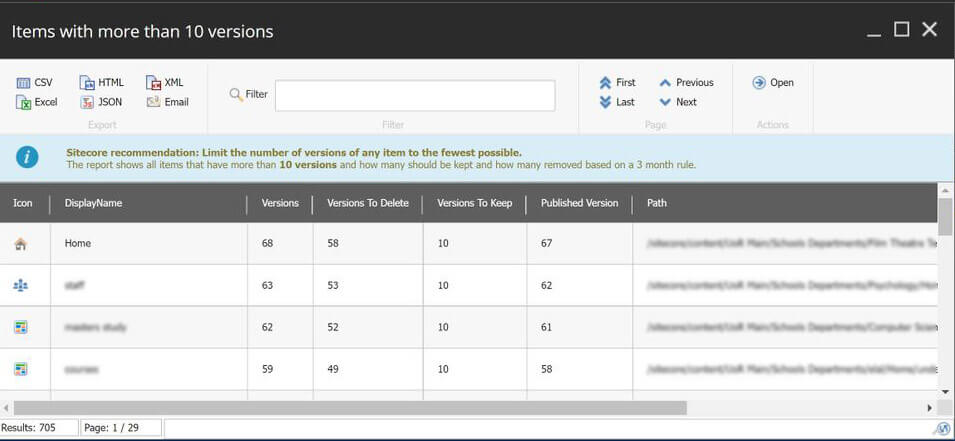Image resolution: width=955 pixels, height=441 pixels.
Task: Go to the Next page
Action: pos(678,102)
